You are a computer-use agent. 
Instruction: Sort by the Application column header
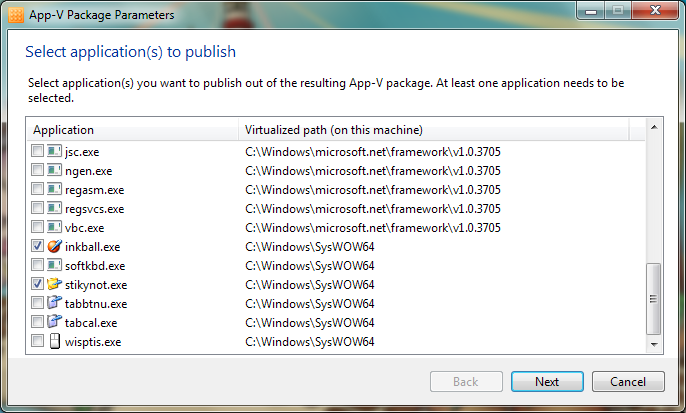(133, 130)
